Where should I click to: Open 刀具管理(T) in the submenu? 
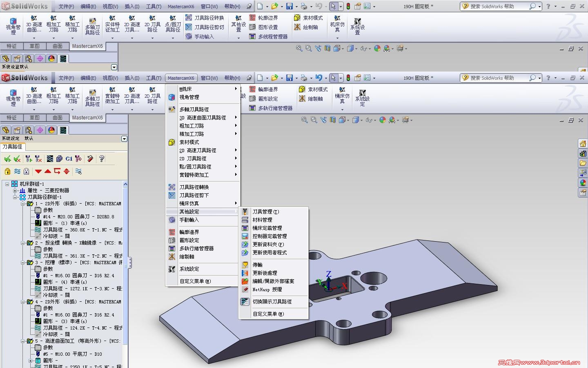click(x=273, y=212)
